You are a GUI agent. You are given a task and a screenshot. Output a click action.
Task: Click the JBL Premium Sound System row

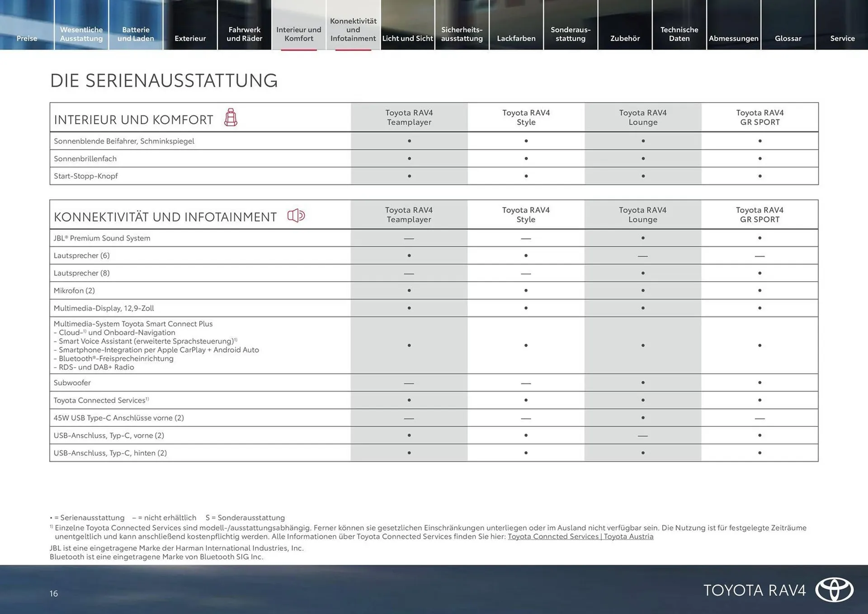102,238
